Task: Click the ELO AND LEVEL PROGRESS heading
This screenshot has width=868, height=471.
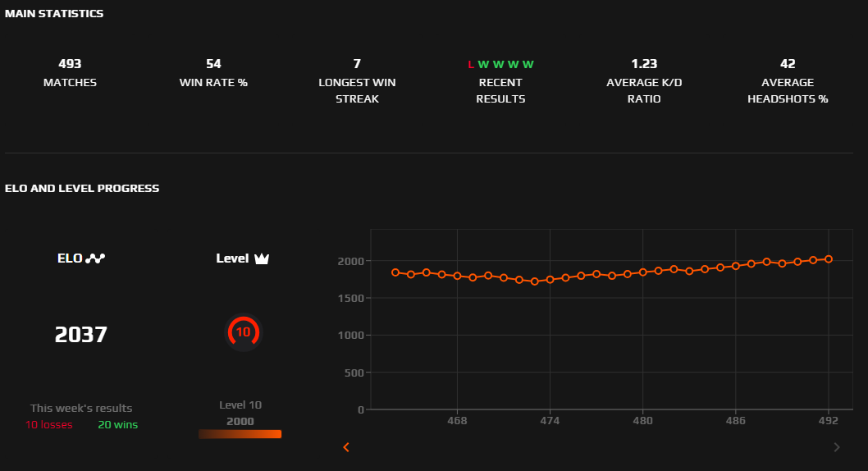Action: (x=82, y=188)
